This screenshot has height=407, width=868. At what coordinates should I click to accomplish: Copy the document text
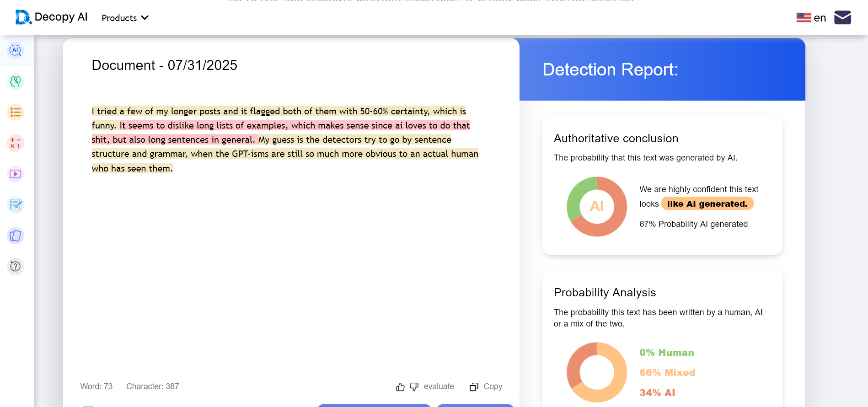tap(486, 386)
